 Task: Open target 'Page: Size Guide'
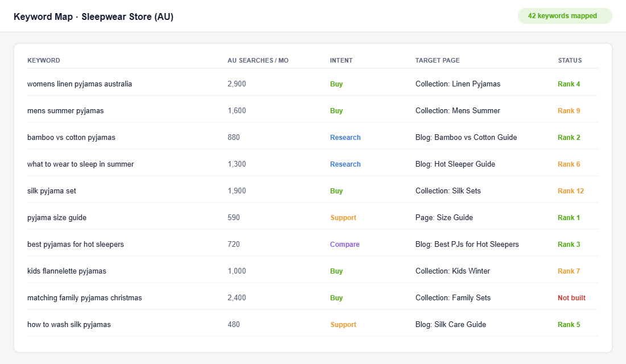pos(444,217)
